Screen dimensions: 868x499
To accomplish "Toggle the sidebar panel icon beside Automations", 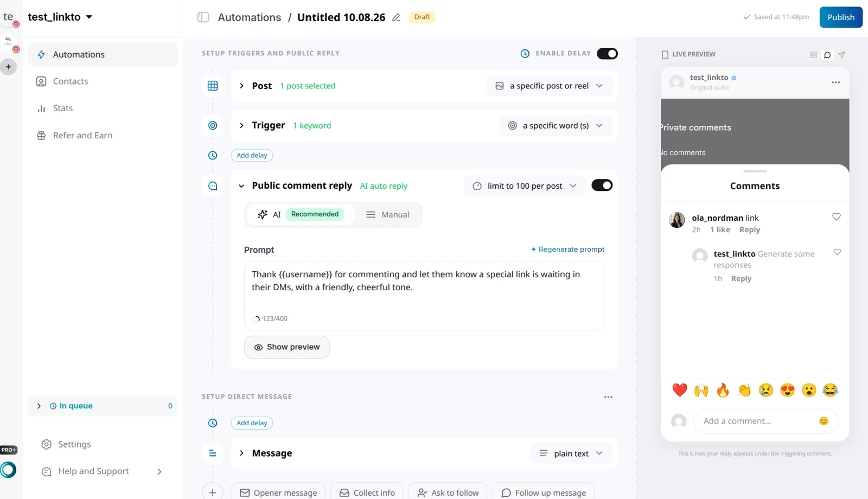I will (x=203, y=17).
